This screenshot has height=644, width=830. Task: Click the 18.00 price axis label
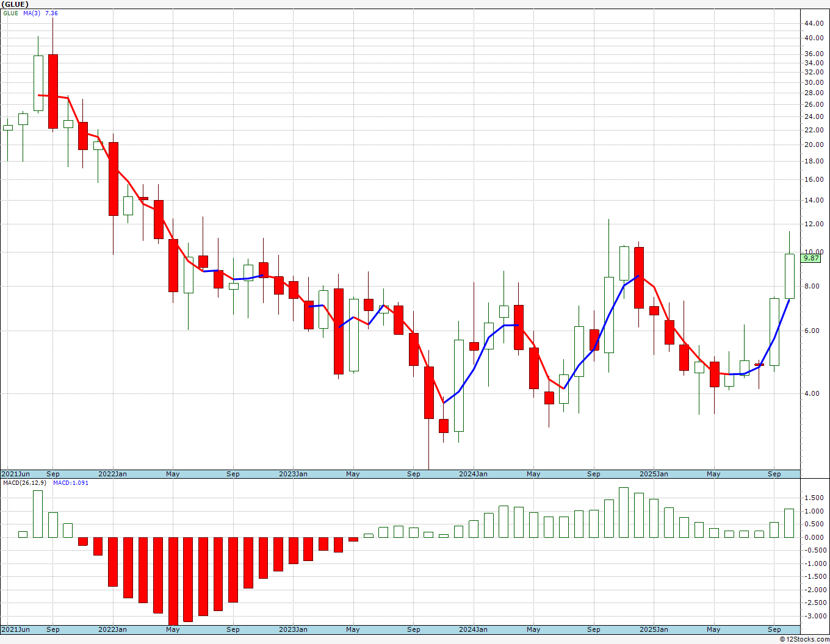click(x=814, y=161)
